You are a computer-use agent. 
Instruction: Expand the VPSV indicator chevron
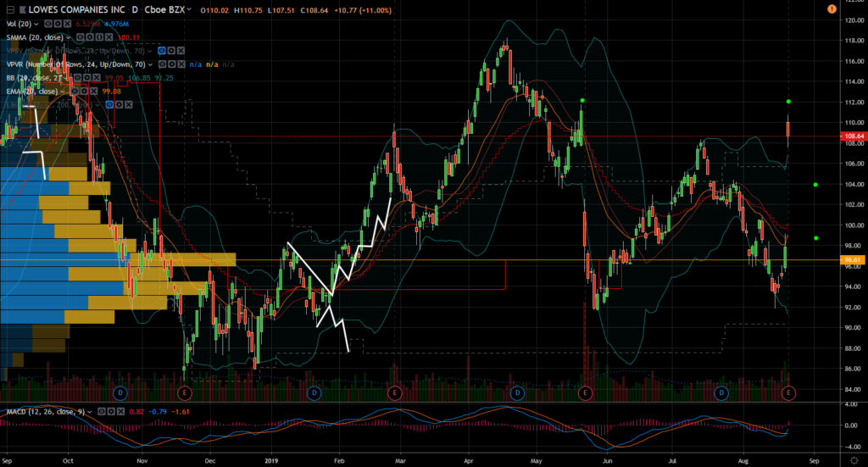pos(149,51)
